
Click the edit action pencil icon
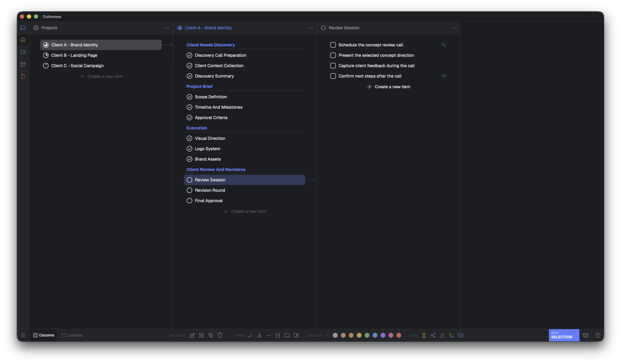[x=192, y=335]
